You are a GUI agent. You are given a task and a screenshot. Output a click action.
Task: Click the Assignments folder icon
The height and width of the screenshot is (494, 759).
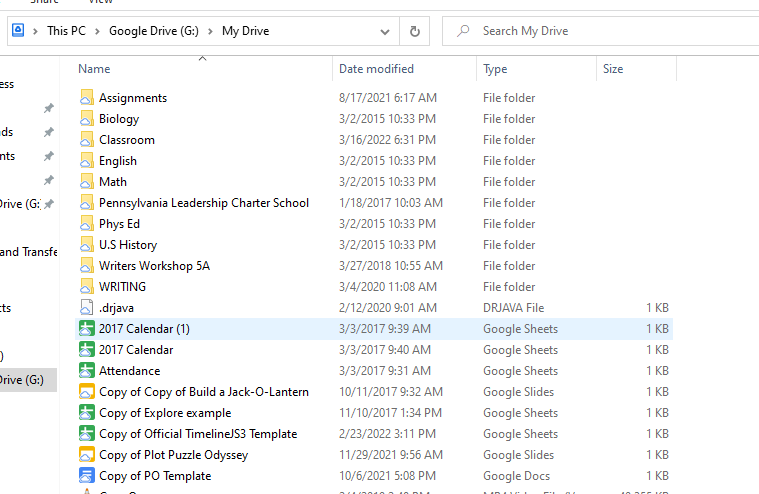pos(87,97)
